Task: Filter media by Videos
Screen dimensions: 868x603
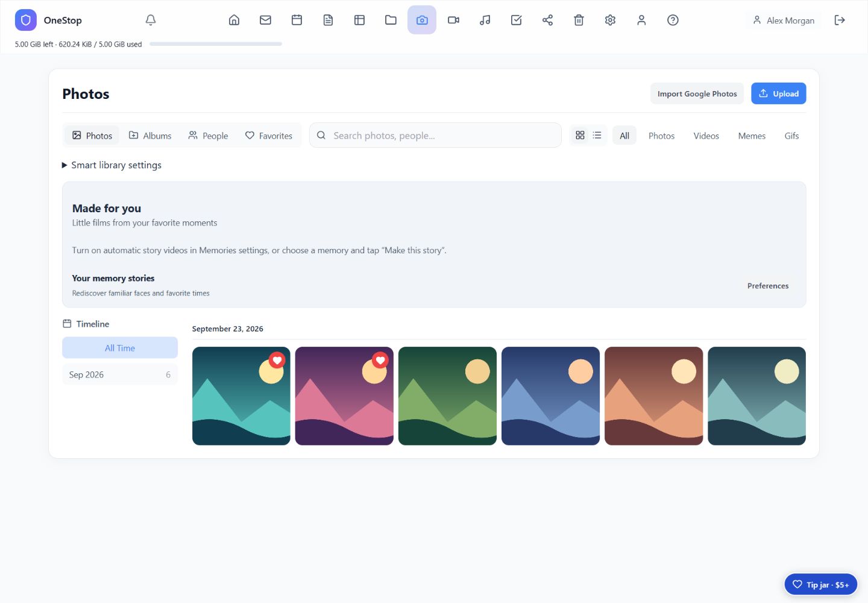Action: (706, 136)
